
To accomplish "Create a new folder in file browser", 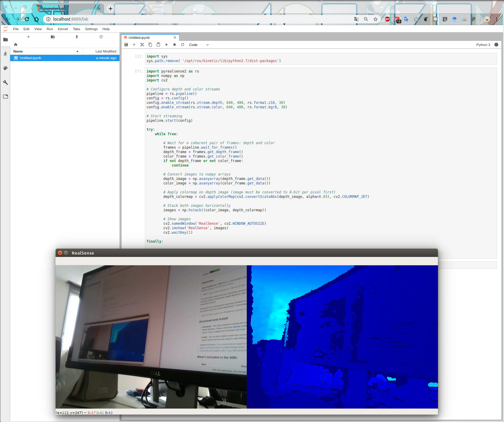I will (53, 37).
